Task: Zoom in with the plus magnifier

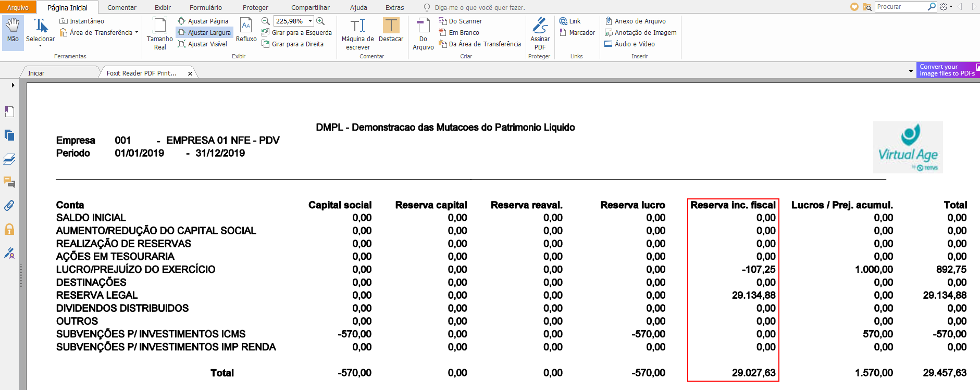Action: 321,21
